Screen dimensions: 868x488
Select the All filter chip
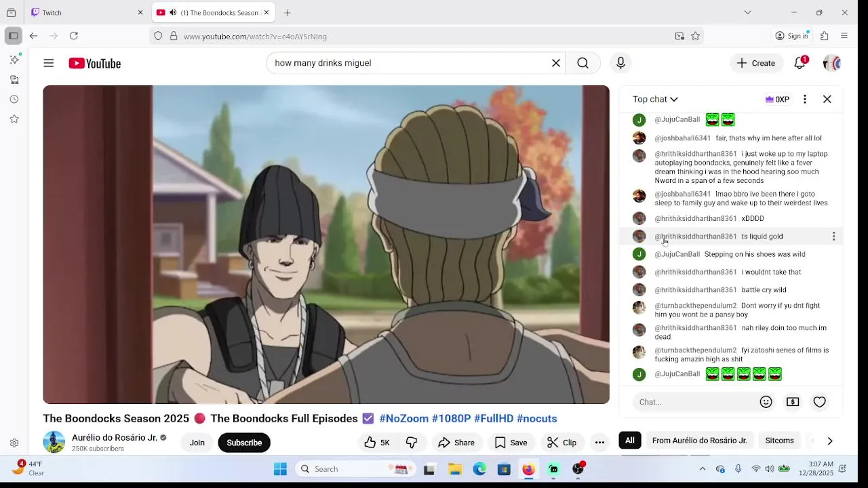(x=630, y=441)
